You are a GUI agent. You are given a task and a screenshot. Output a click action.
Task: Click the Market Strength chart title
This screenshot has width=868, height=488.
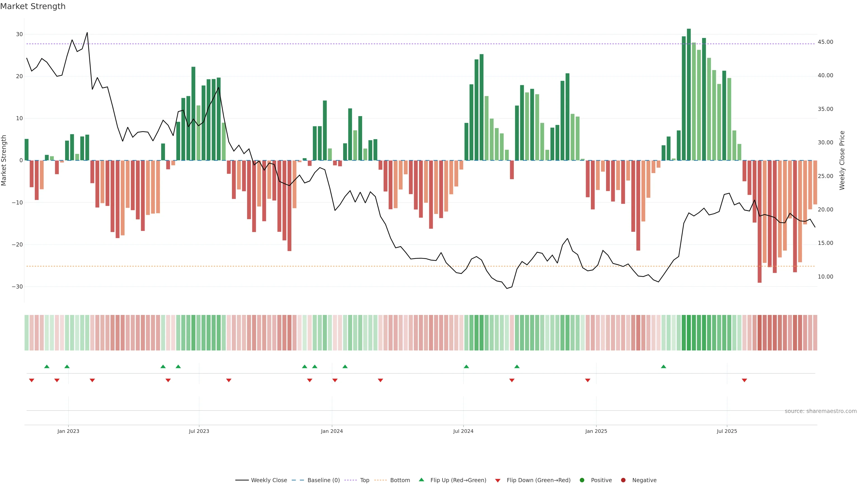33,6
